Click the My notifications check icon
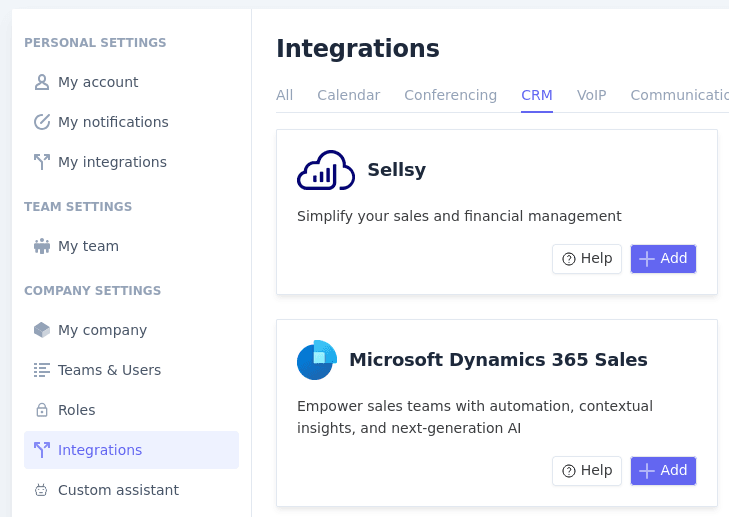 click(42, 122)
